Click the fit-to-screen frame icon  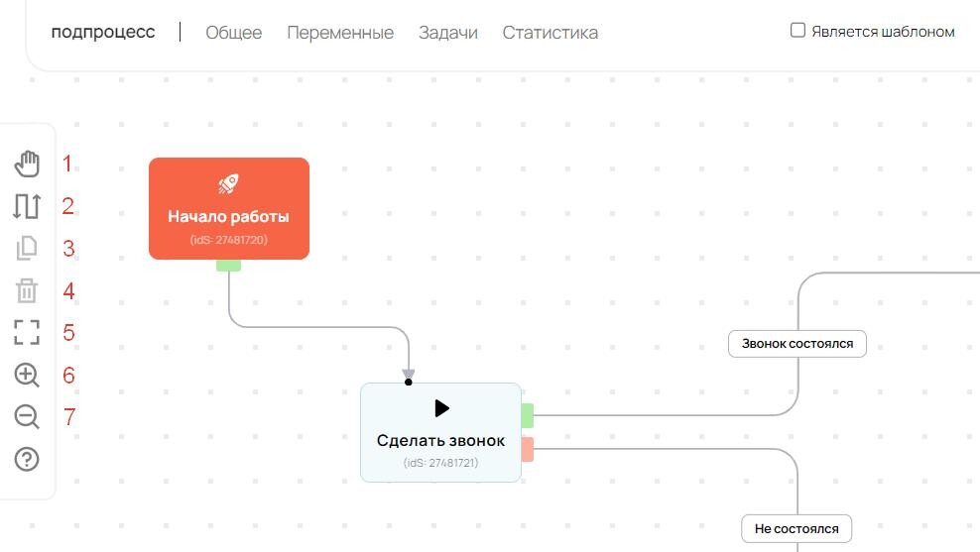point(27,332)
